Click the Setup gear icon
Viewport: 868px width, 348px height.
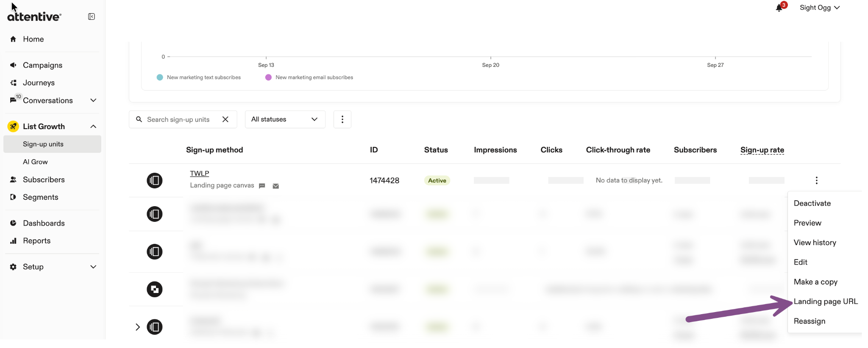[x=13, y=267]
